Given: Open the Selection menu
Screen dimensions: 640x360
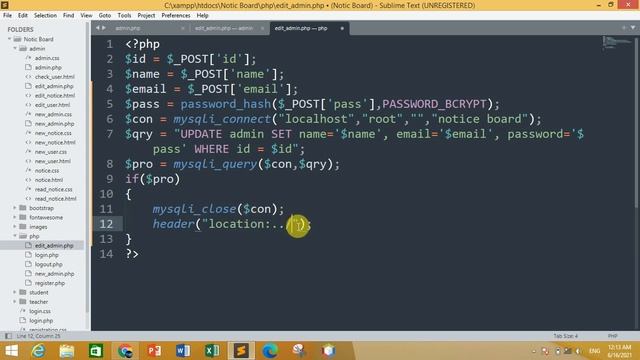Looking at the screenshot, I should [45, 16].
